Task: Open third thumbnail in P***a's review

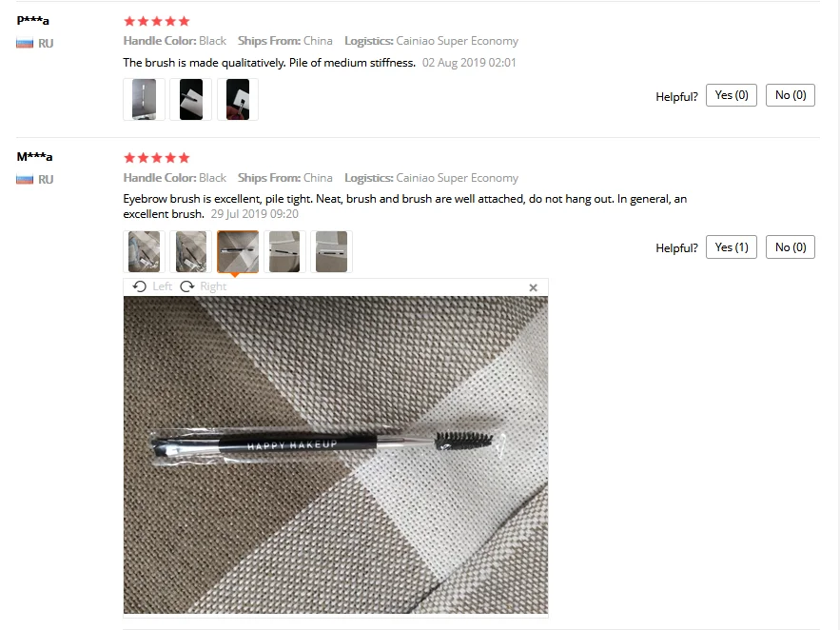Action: pyautogui.click(x=238, y=100)
